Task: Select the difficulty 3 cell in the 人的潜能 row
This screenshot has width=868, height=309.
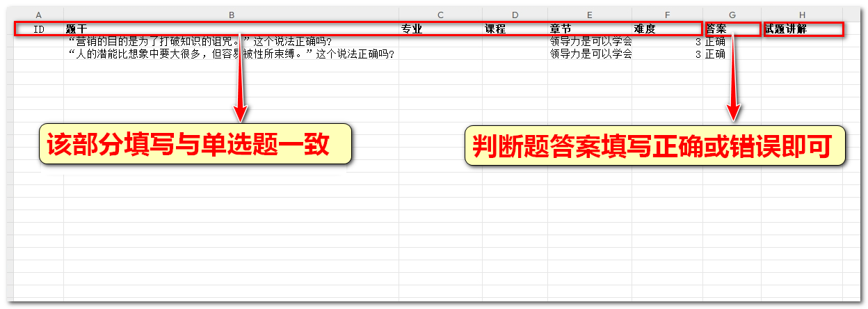Action: [x=667, y=54]
